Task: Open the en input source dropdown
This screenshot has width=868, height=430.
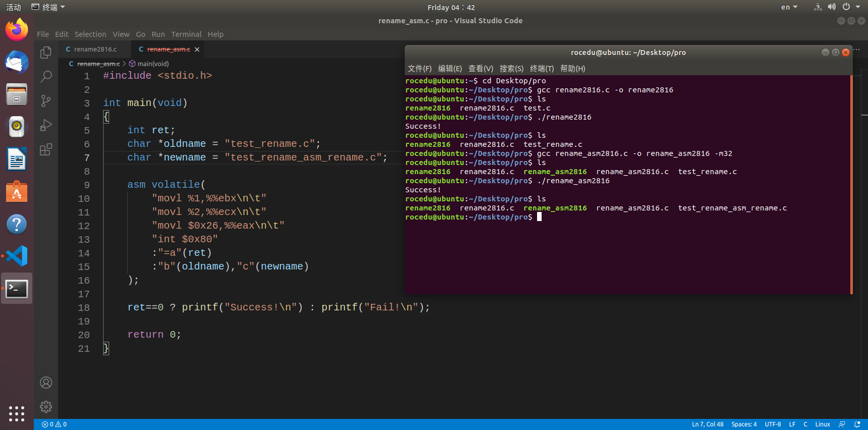Action: [x=789, y=7]
